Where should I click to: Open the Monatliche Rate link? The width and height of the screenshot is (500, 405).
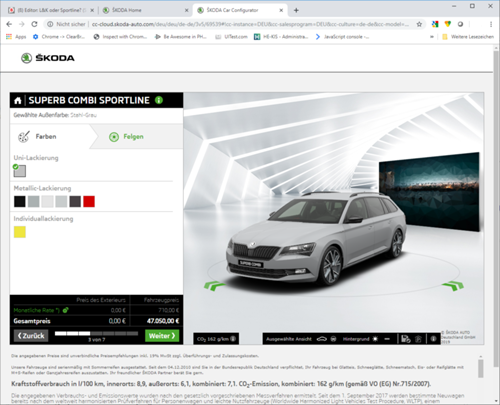pyautogui.click(x=36, y=310)
